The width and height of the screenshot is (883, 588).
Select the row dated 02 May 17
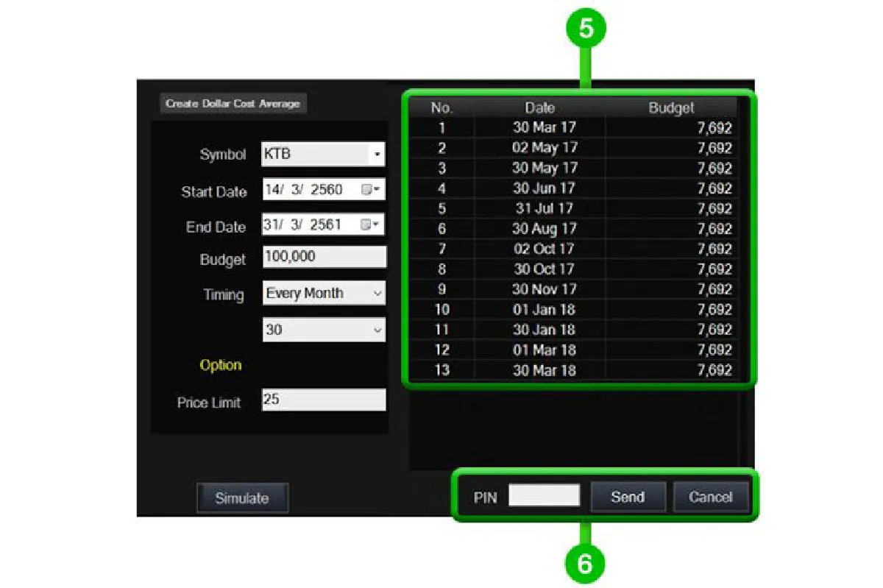point(573,148)
